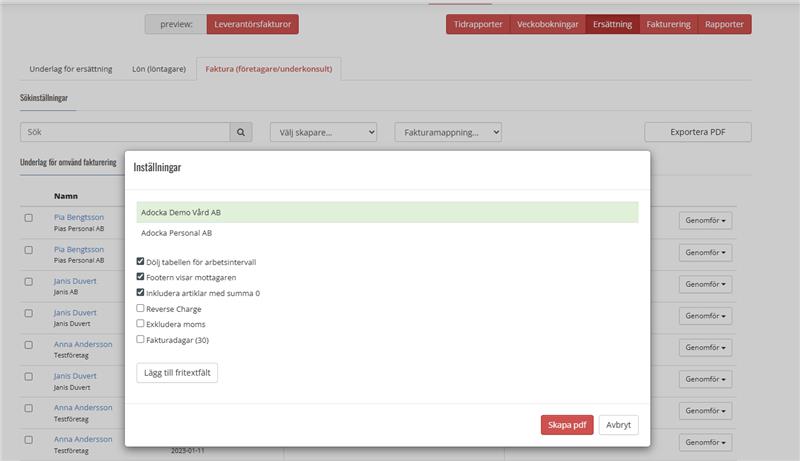Click the Sökinställningar heading

point(44,97)
